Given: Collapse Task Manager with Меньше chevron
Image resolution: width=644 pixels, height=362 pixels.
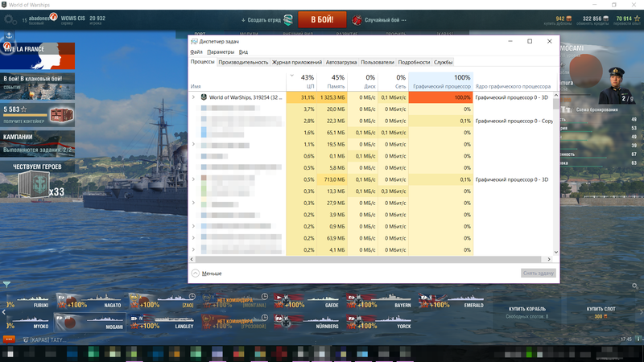Looking at the screenshot, I should [196, 273].
